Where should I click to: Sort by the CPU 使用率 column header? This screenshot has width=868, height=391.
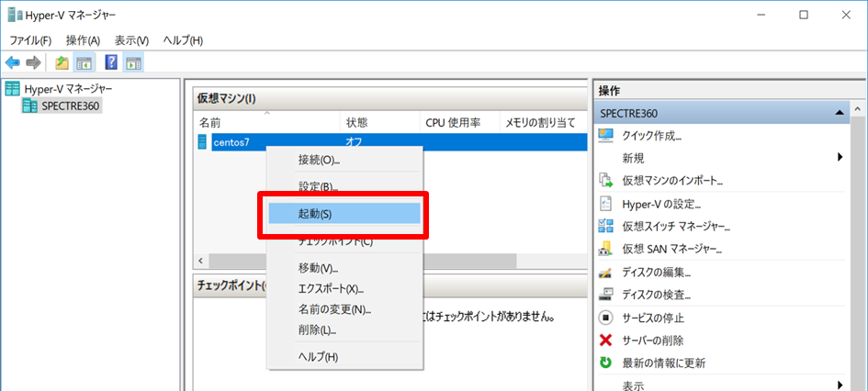coord(459,123)
